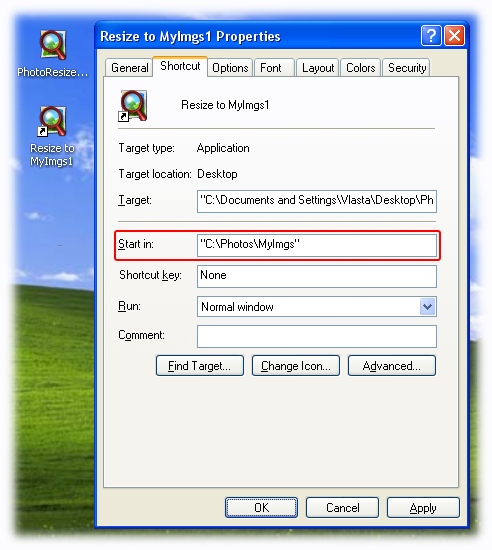Screen dimensions: 492x550
Task: Click the 'Resize to MyImgs1' name text in dialog
Action: click(x=225, y=105)
